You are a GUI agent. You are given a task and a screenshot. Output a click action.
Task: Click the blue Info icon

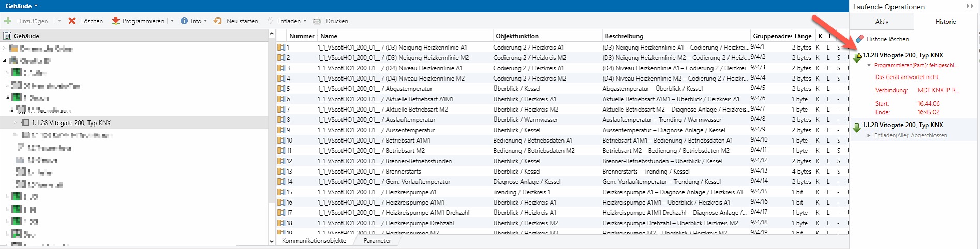coord(184,21)
